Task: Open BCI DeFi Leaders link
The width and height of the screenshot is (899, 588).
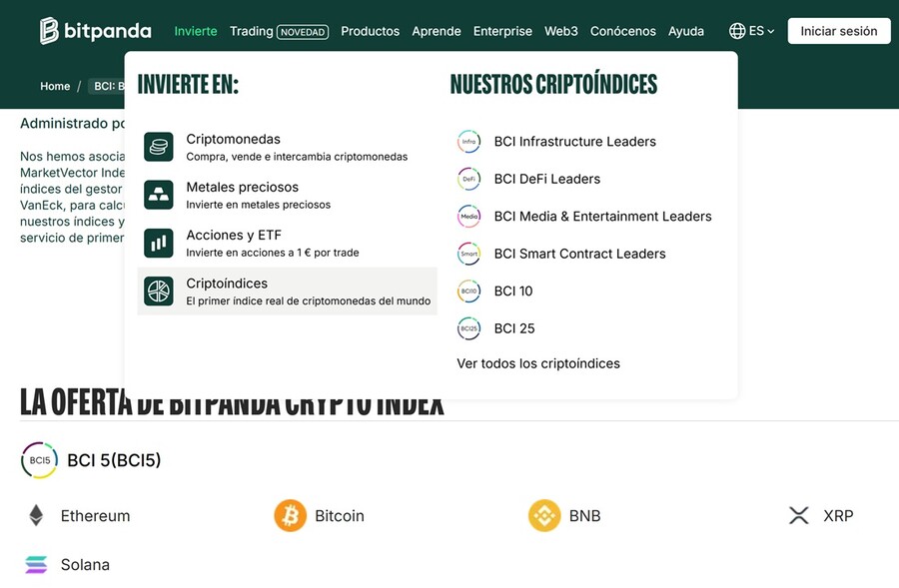Action: pos(547,179)
